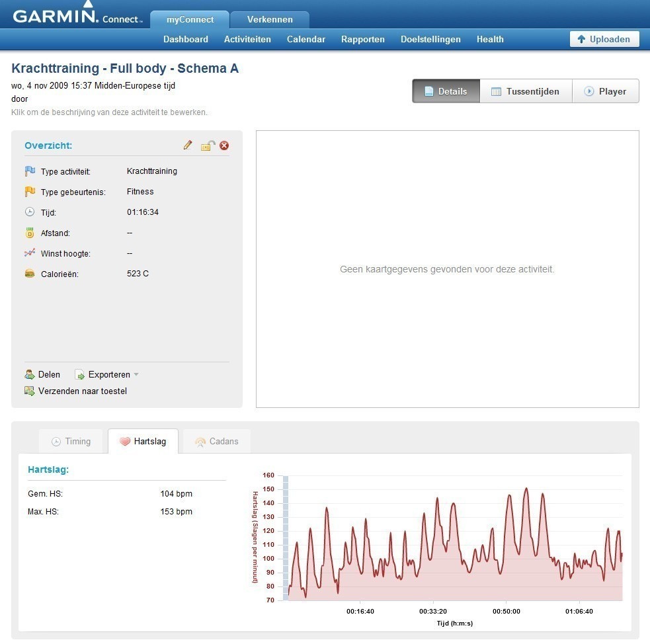Click the clock icon beside Tijd
This screenshot has width=650, height=644.
coord(30,212)
